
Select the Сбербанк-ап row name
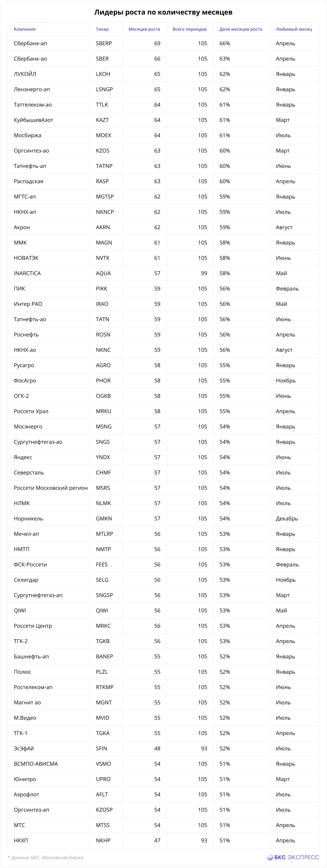(30, 43)
